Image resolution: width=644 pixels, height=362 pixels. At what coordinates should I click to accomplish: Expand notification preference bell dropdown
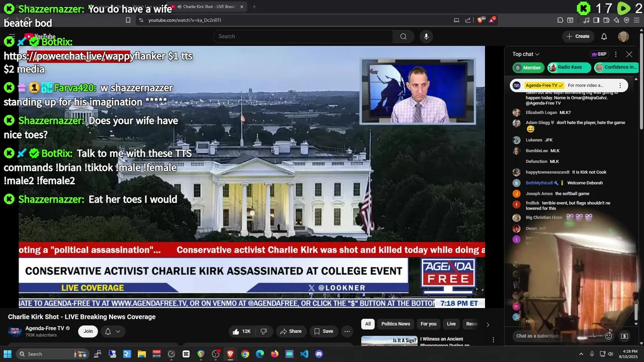pyautogui.click(x=113, y=331)
